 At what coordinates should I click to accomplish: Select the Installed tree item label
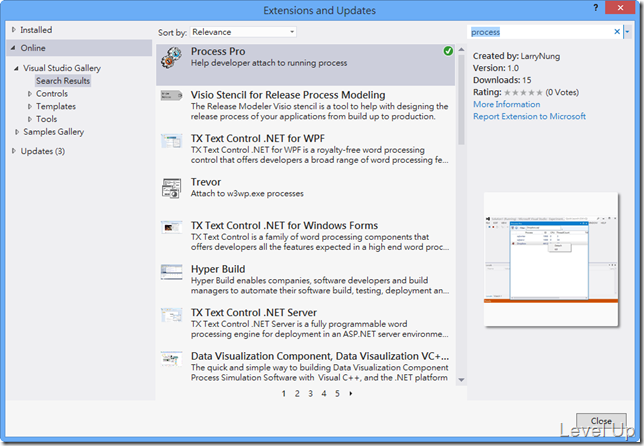tap(36, 30)
